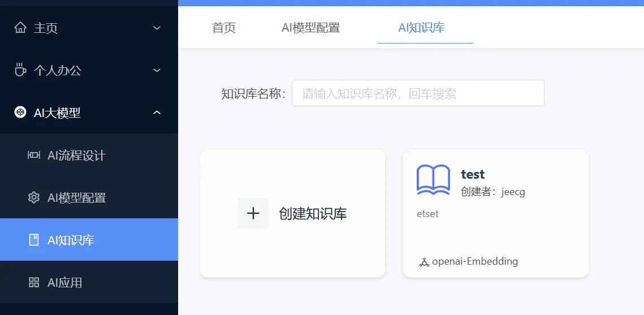Screen dimensions: 644x315
Task: Click the coffee cup icon for 个人办公
Action: coord(20,70)
